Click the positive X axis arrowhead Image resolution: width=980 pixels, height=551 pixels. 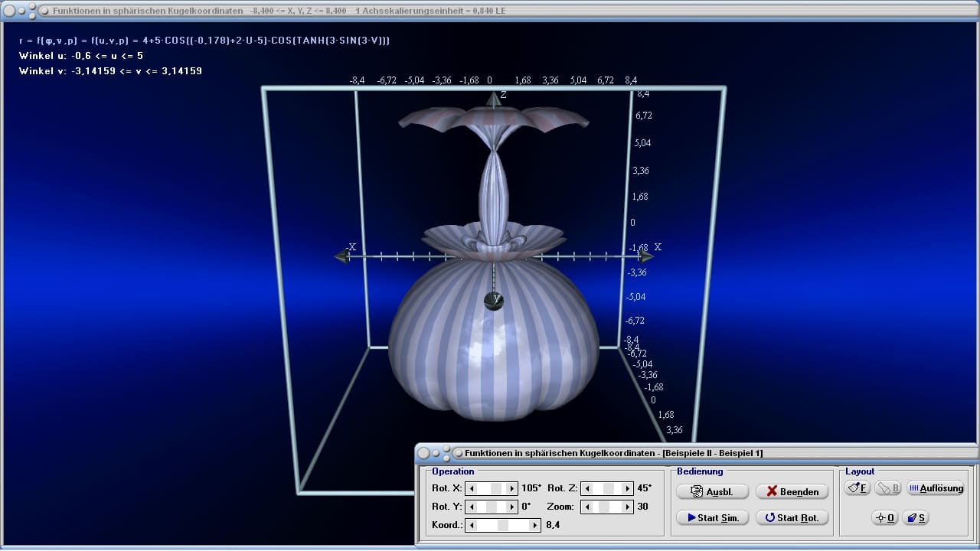648,256
